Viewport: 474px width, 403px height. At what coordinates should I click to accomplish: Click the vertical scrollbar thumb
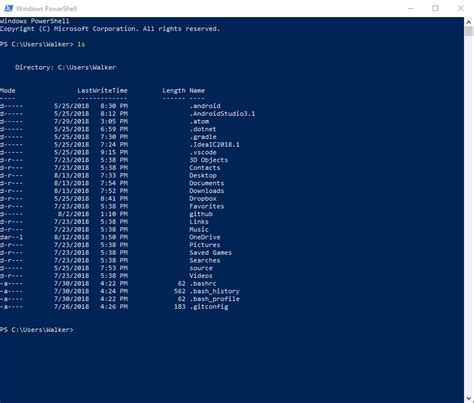pos(469,31)
